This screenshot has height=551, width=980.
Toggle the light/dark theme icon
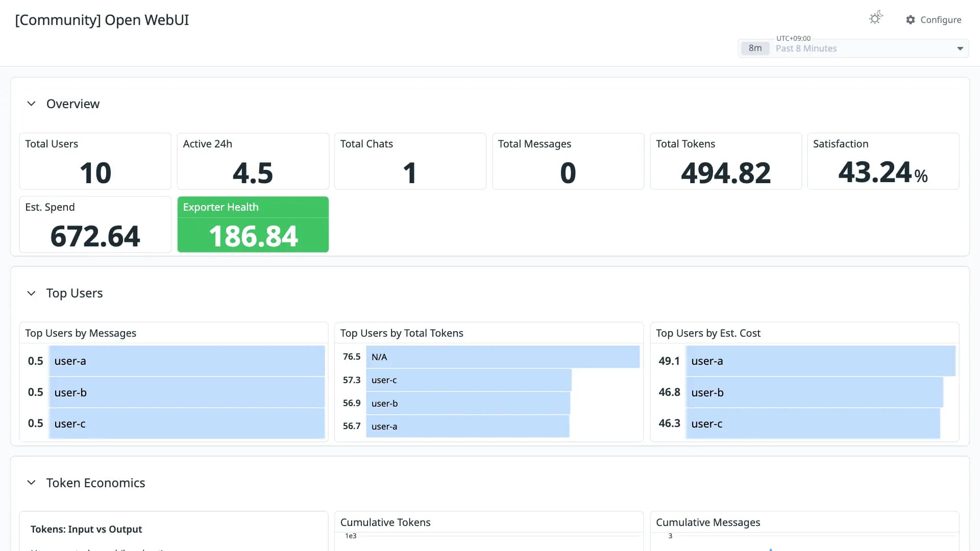click(876, 18)
